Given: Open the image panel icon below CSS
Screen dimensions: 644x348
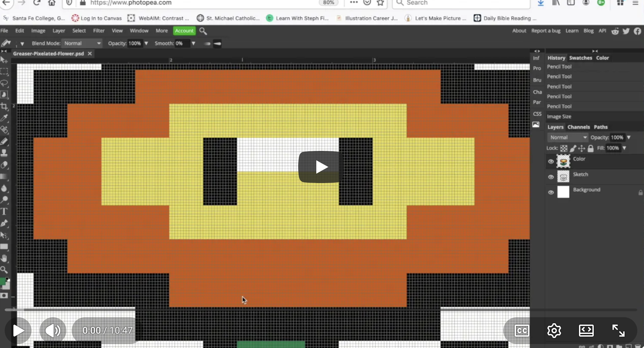Looking at the screenshot, I should 536,124.
